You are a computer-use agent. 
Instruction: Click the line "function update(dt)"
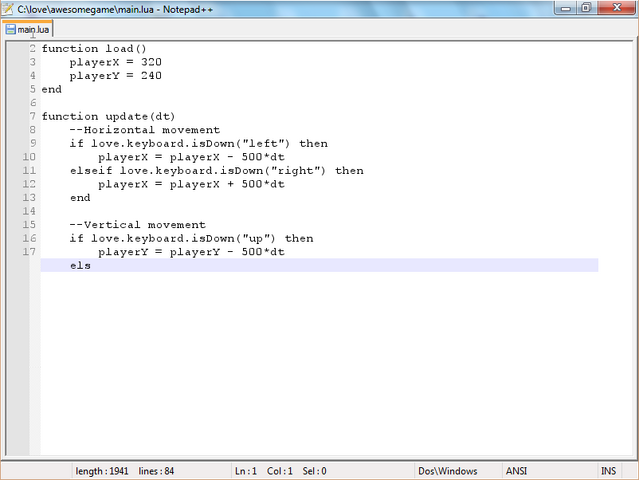pos(108,116)
